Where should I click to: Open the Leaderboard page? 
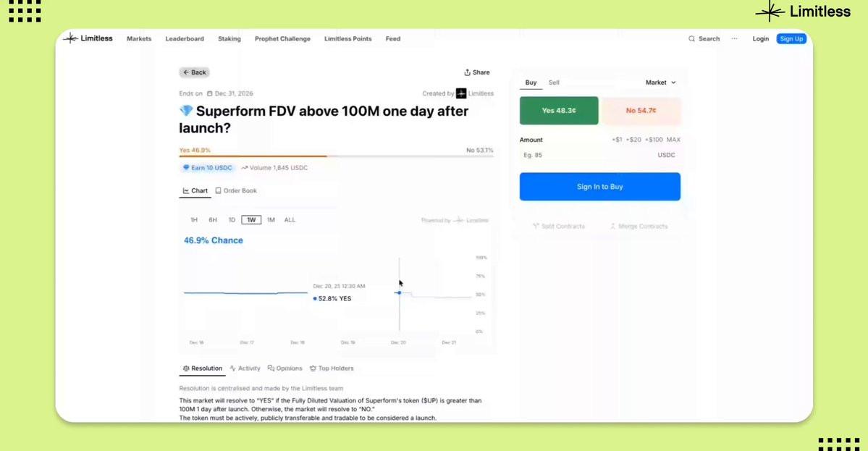tap(185, 39)
